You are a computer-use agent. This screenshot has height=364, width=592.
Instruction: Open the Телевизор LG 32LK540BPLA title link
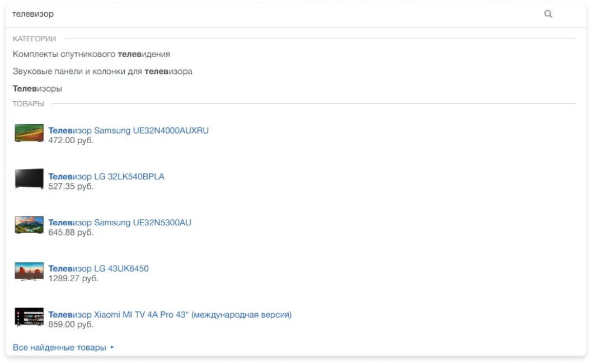click(106, 177)
